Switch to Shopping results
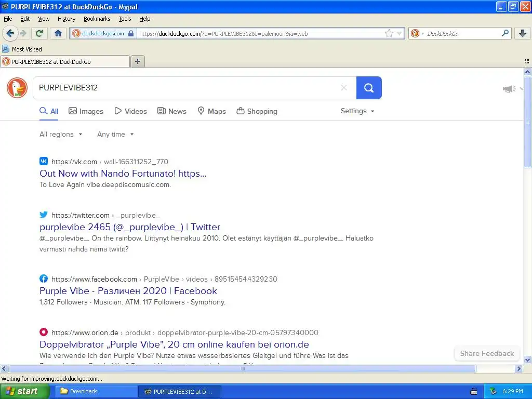Viewport: 532px width, 399px height. 257,111
